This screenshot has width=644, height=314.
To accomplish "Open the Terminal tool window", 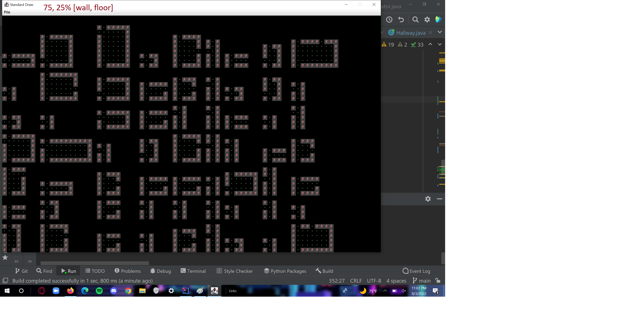I will pyautogui.click(x=193, y=271).
